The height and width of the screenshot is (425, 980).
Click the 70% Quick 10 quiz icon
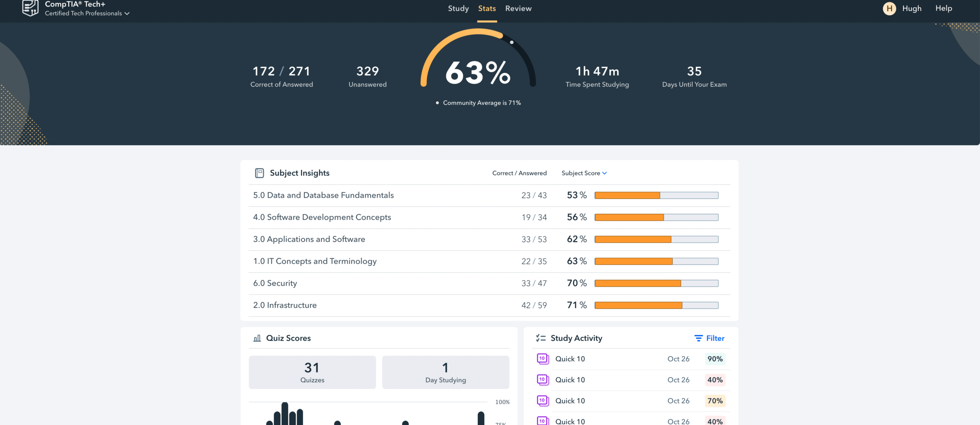coord(542,401)
